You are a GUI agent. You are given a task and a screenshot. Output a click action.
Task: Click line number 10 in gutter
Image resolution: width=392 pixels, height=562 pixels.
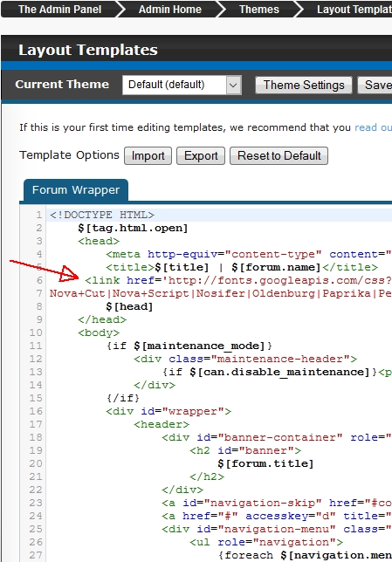click(x=36, y=332)
